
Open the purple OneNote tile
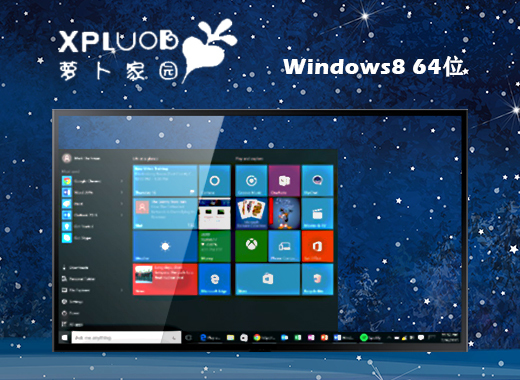click(x=284, y=180)
